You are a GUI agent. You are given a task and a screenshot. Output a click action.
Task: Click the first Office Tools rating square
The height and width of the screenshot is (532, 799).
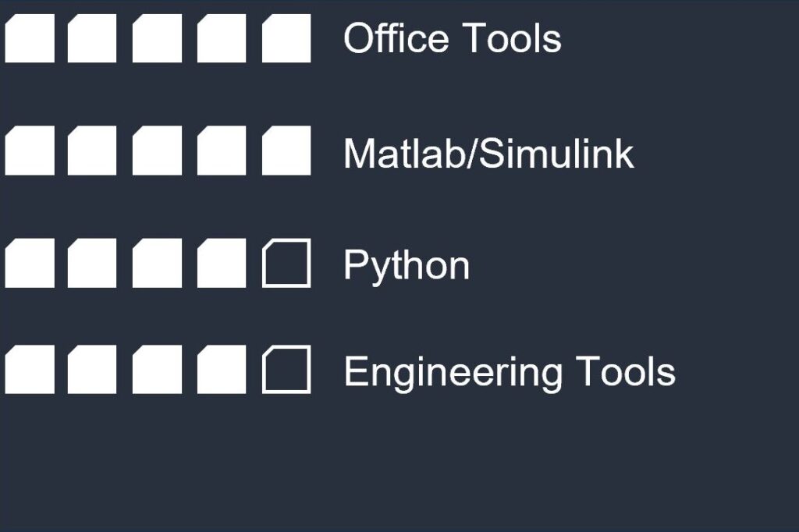coord(30,38)
